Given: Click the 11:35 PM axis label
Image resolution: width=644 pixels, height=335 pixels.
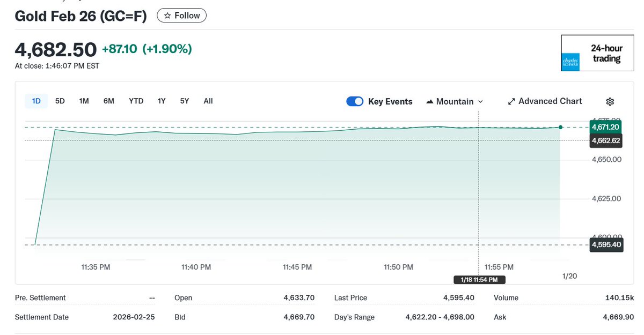Looking at the screenshot, I should (x=96, y=267).
